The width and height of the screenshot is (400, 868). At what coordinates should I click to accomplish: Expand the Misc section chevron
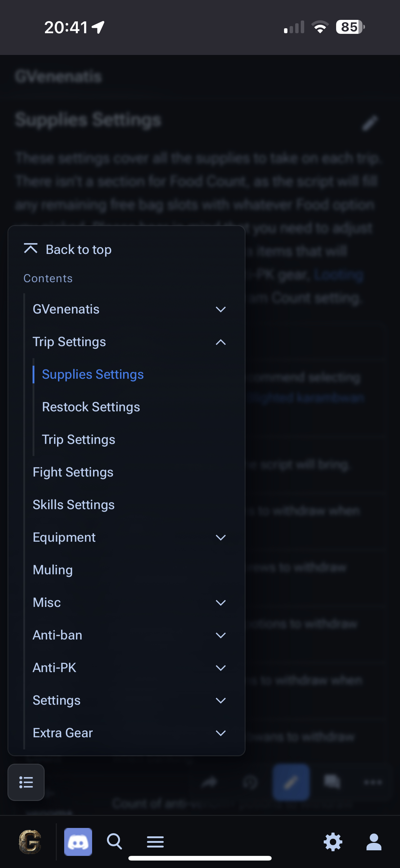[220, 603]
